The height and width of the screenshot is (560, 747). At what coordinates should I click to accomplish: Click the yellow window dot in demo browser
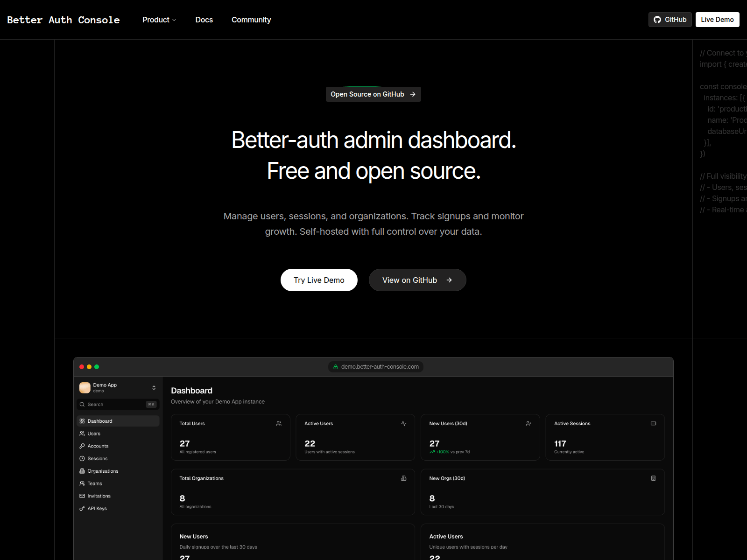pos(89,367)
